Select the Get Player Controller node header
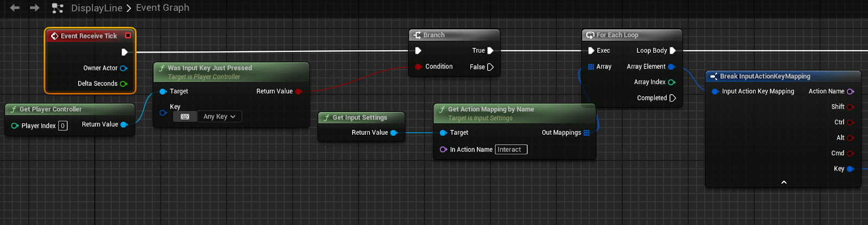Screen dimensions: 868x225 tap(69, 109)
